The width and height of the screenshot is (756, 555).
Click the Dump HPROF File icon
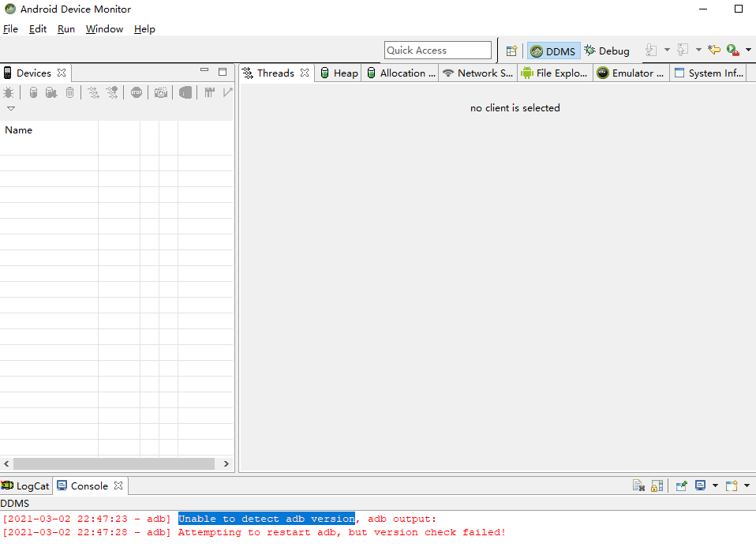pyautogui.click(x=51, y=92)
